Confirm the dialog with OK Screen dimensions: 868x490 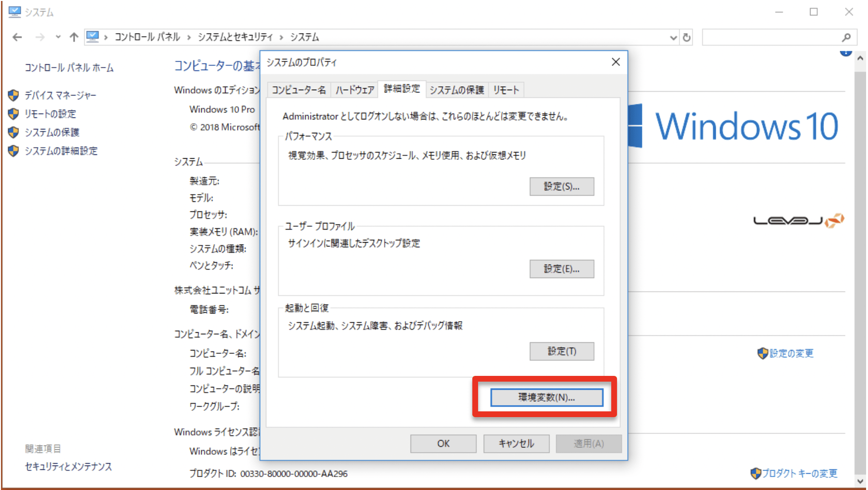click(444, 443)
